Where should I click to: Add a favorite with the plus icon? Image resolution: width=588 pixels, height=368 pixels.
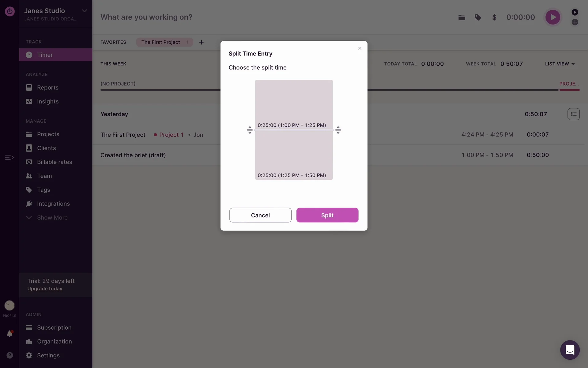[x=201, y=42]
